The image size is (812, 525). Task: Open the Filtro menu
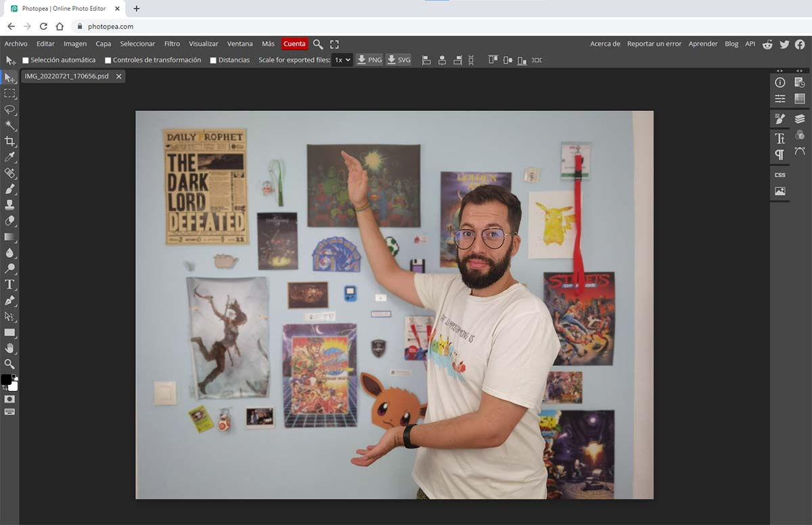point(172,44)
